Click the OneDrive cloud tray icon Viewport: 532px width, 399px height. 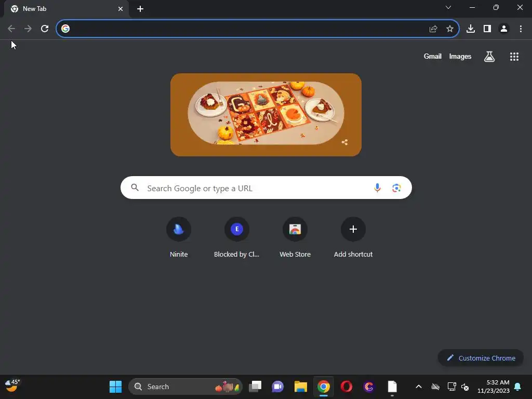point(435,387)
